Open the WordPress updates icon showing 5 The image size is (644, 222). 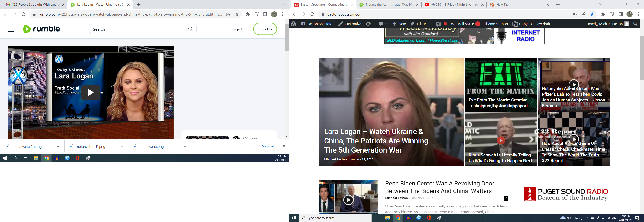[x=370, y=24]
